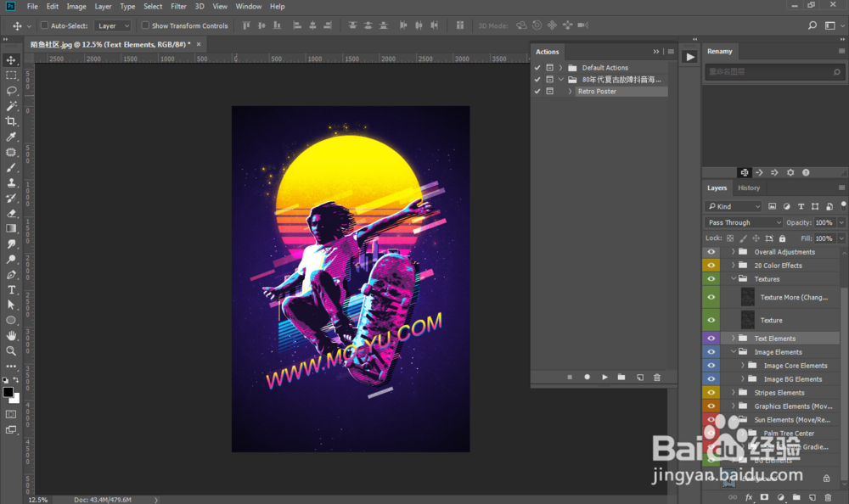Toggle the Default Actions checkmark
Screen dimensions: 849x504
click(537, 68)
